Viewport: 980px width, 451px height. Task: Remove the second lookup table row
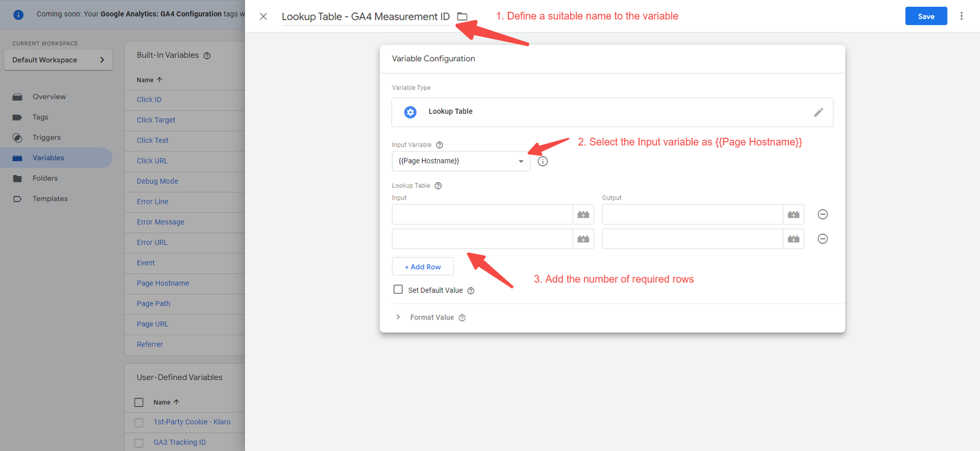point(823,239)
